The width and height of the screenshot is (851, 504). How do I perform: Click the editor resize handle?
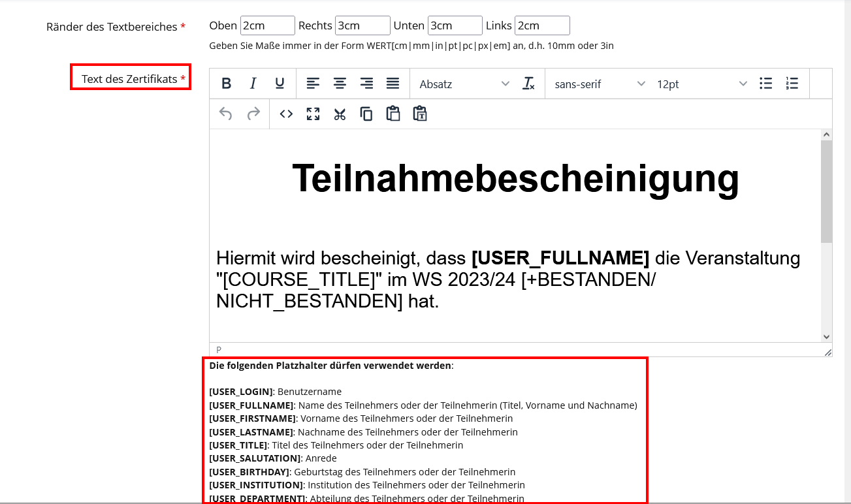tap(827, 352)
